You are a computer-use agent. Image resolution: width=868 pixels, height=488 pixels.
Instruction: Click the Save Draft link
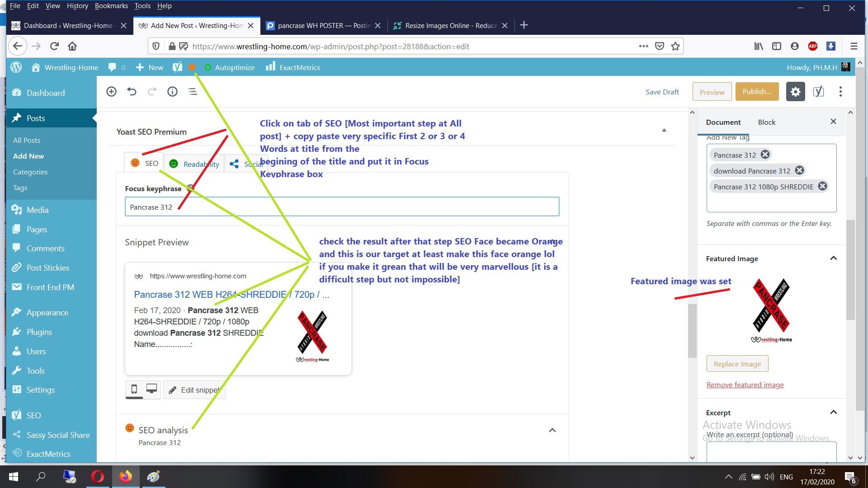coord(662,92)
